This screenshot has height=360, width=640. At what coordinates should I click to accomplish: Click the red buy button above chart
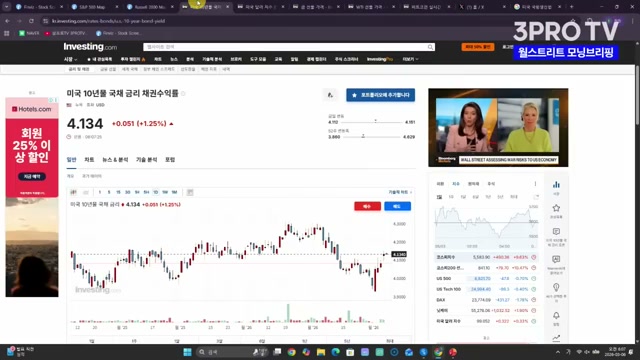pos(367,207)
